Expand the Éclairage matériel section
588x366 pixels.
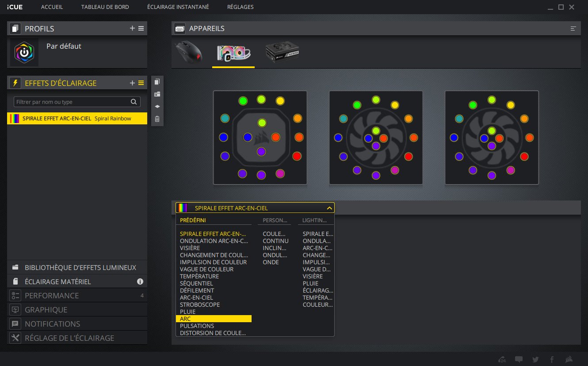click(x=77, y=281)
